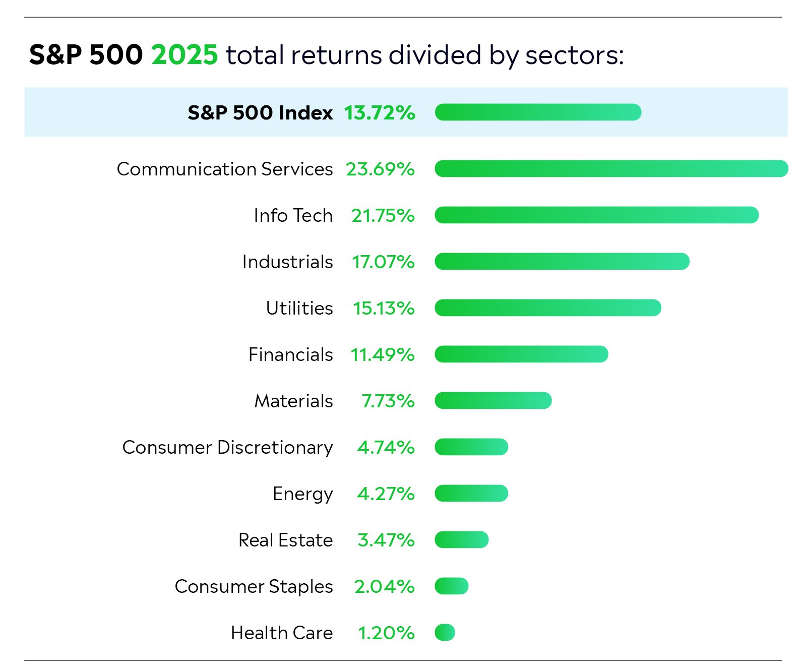
Task: Select the Health Care green bar
Action: click(445, 633)
